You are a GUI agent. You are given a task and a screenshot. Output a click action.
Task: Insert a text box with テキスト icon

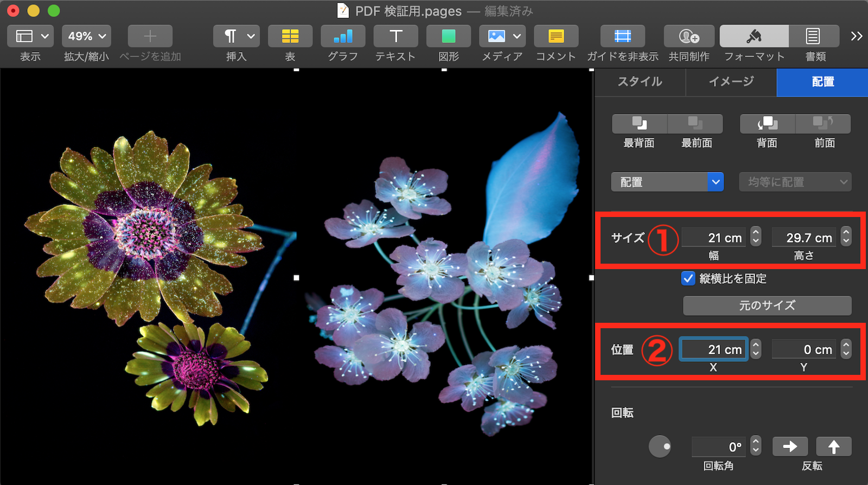(395, 36)
